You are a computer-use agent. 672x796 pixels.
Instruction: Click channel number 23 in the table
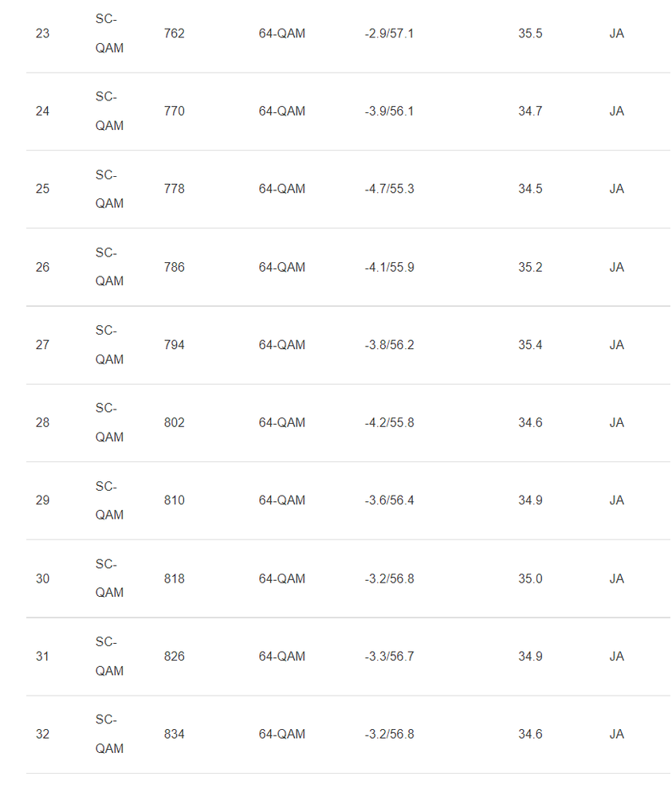coord(42,33)
